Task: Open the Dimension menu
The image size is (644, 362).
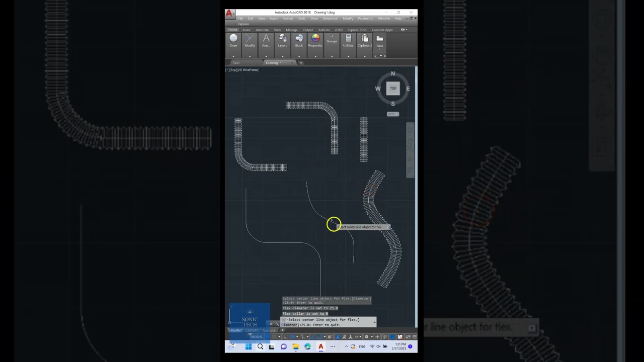Action: tap(331, 19)
